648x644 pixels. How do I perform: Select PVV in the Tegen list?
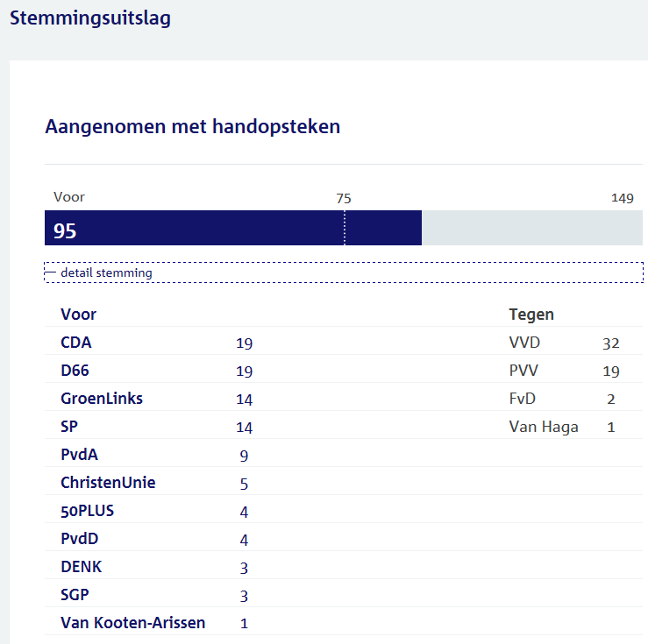523,371
